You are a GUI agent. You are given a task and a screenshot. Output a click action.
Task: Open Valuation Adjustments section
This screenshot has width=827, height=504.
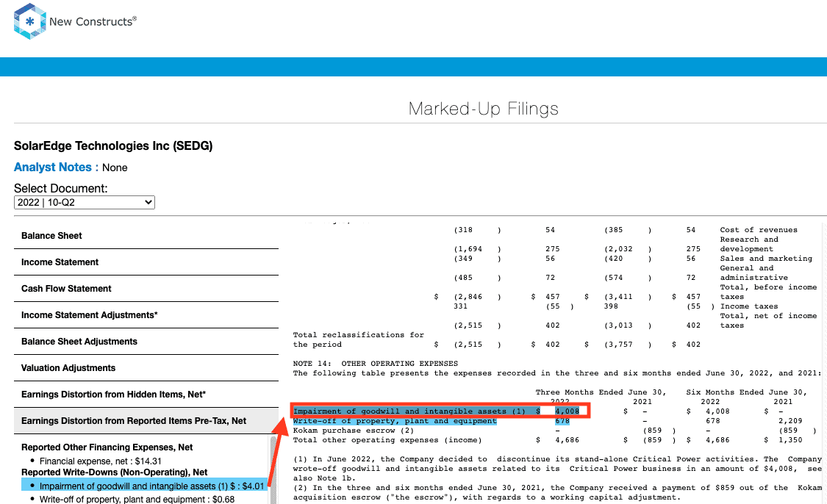(x=146, y=367)
